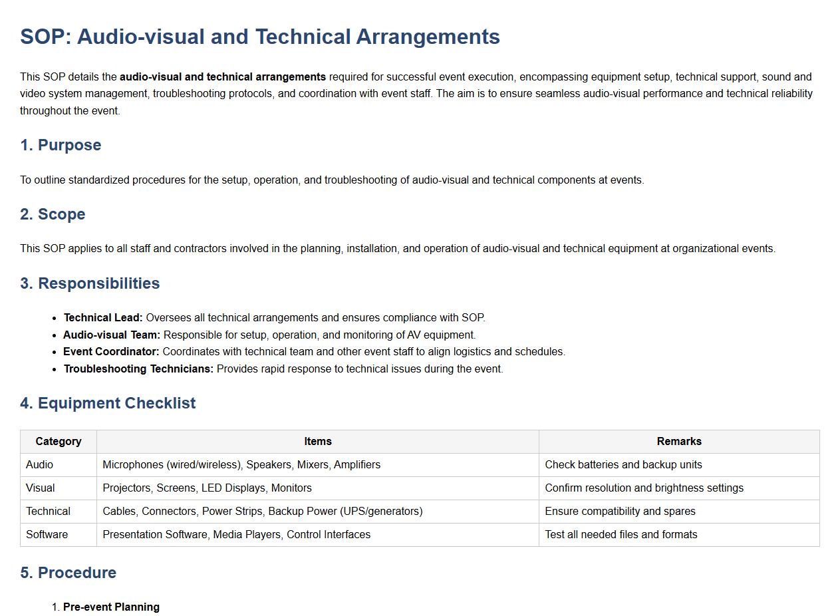
Task: Click the 'Check batteries and backup units' remark
Action: pos(623,465)
